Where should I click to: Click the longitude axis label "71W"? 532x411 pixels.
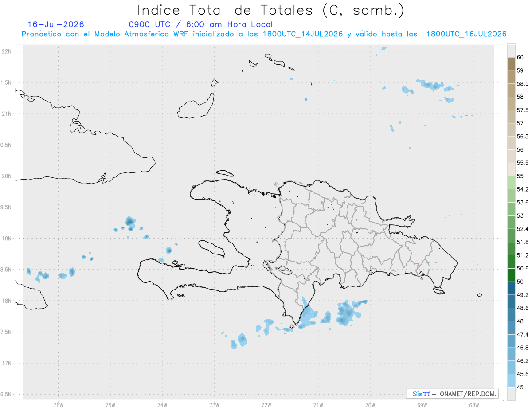click(318, 405)
